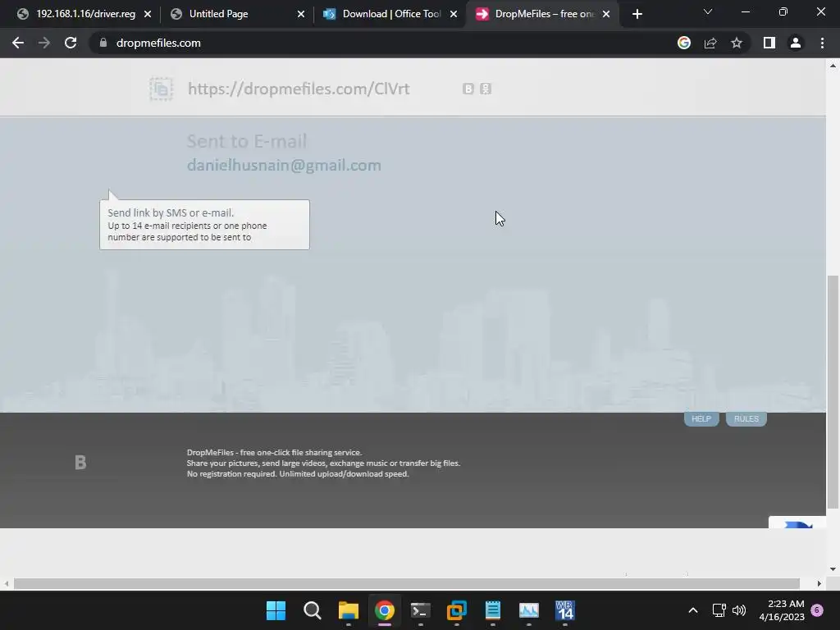
Task: Open the Chrome profile menu
Action: pyautogui.click(x=796, y=43)
